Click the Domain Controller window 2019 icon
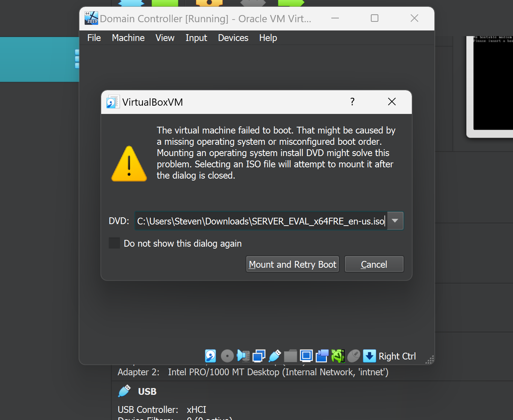Viewport: 513px width, 420px height. (91, 18)
